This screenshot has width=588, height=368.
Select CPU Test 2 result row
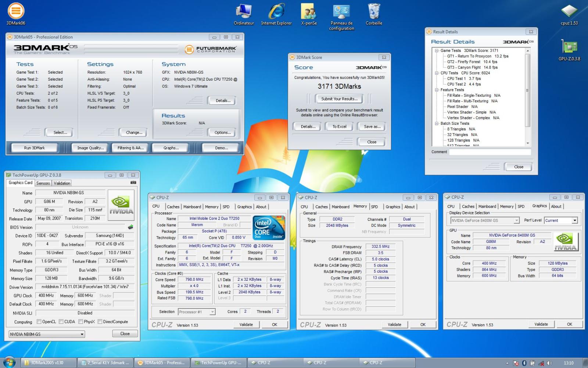coord(464,84)
